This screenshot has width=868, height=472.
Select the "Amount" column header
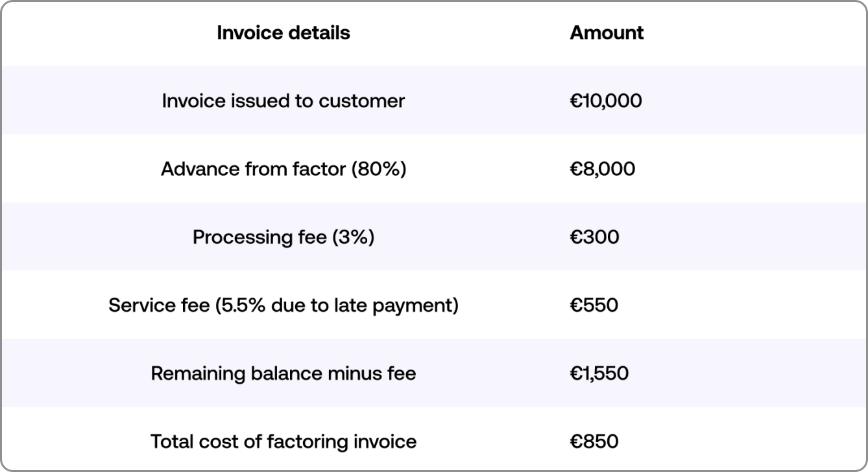[607, 33]
